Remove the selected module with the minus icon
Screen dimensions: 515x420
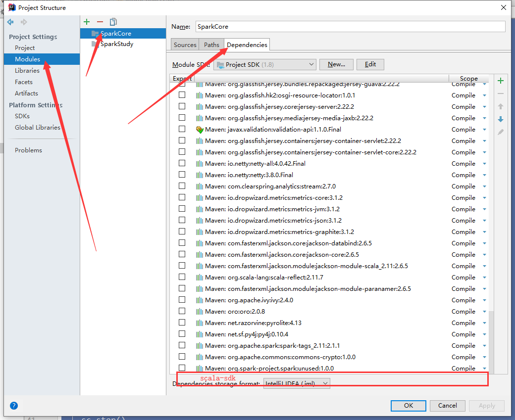pyautogui.click(x=100, y=22)
